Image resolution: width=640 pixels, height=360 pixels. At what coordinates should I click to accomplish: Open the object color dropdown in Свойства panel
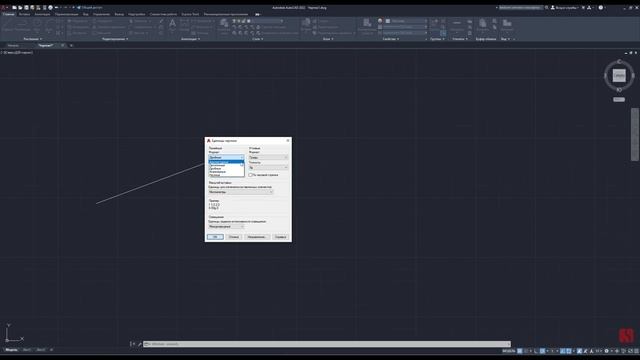[x=406, y=21]
